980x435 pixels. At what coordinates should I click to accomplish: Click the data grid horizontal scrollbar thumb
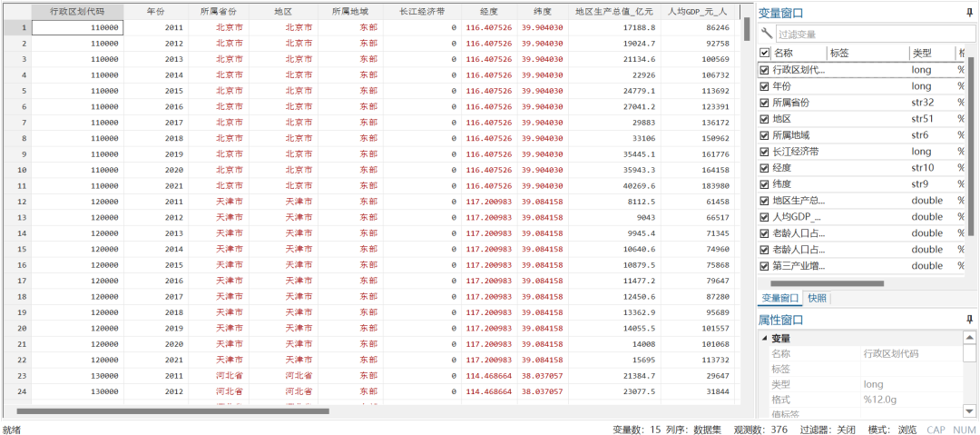coord(172,411)
